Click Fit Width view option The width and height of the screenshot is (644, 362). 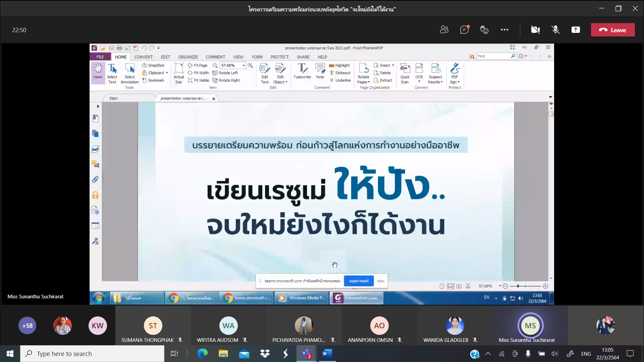click(198, 73)
